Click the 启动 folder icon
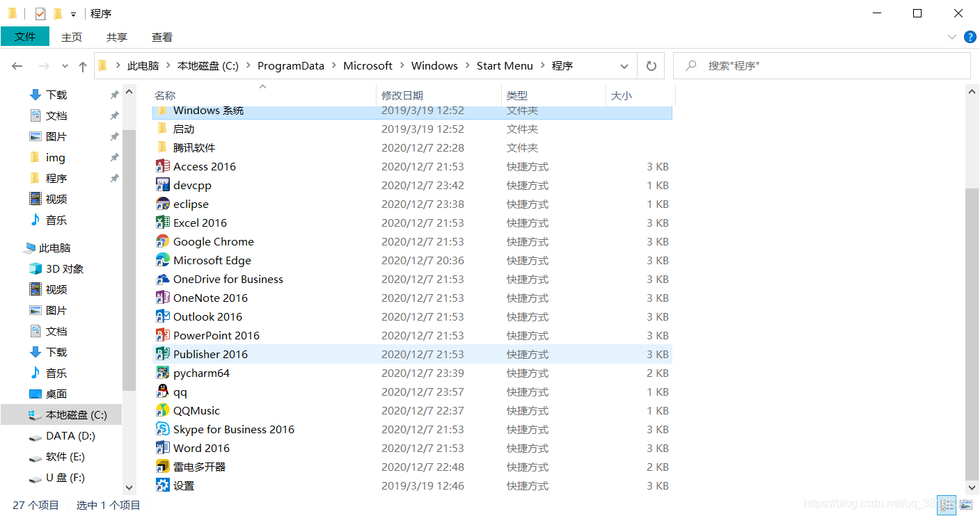Viewport: 980px width, 516px height. point(162,129)
